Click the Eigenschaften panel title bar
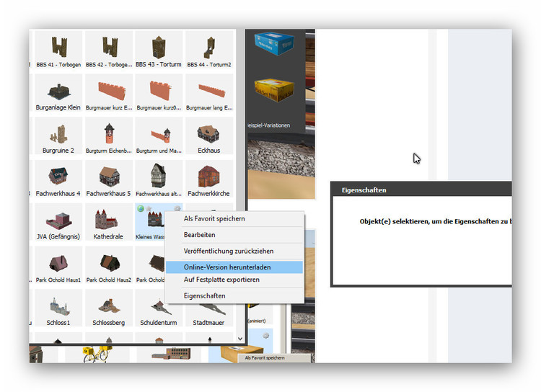The height and width of the screenshot is (392, 541). point(421,190)
